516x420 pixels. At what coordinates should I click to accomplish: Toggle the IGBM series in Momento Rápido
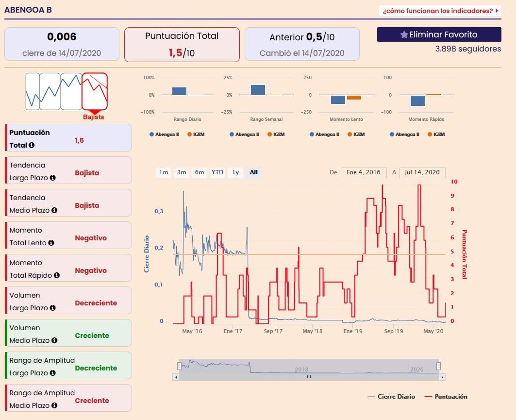[x=436, y=134]
